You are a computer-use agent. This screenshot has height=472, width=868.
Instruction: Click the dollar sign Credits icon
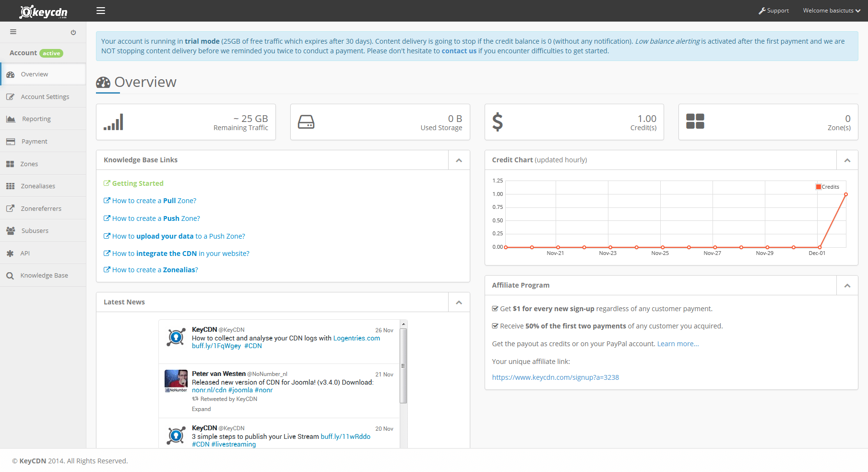click(498, 122)
